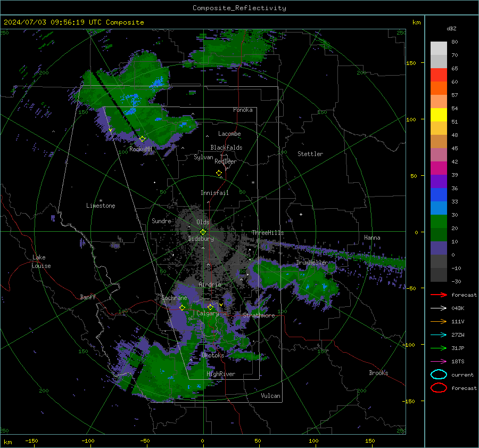Screen dimensions: 479x448
Task: Select the yellow diamond at the radar center by Olds
Action: click(203, 232)
